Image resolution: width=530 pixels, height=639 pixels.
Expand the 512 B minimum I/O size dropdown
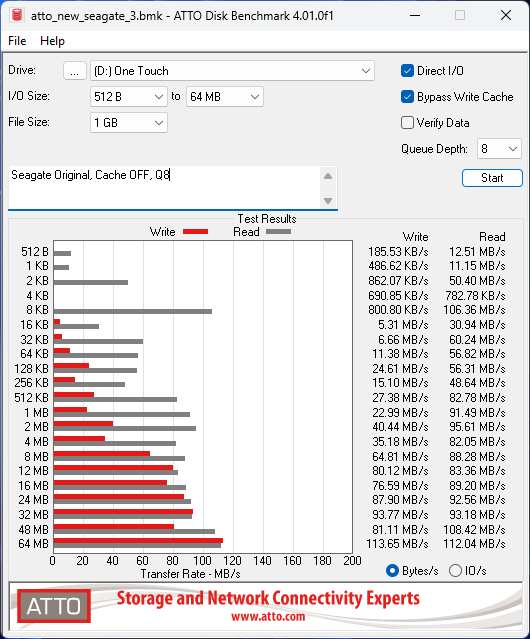[129, 97]
